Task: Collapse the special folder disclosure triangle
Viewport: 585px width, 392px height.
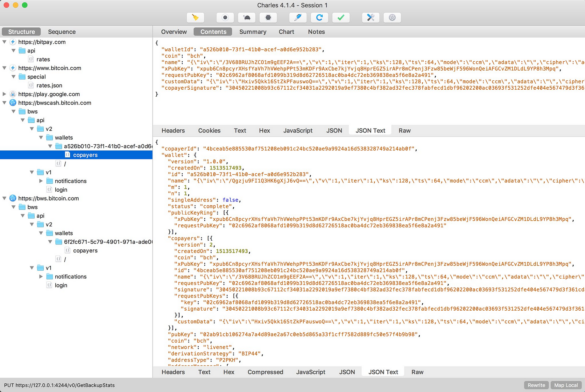Action: [14, 77]
